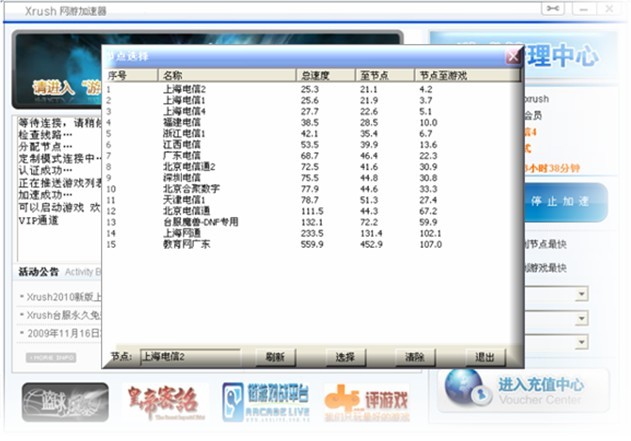The width and height of the screenshot is (631, 441).
Task: Sort by 至节点 column header
Action: (x=384, y=75)
